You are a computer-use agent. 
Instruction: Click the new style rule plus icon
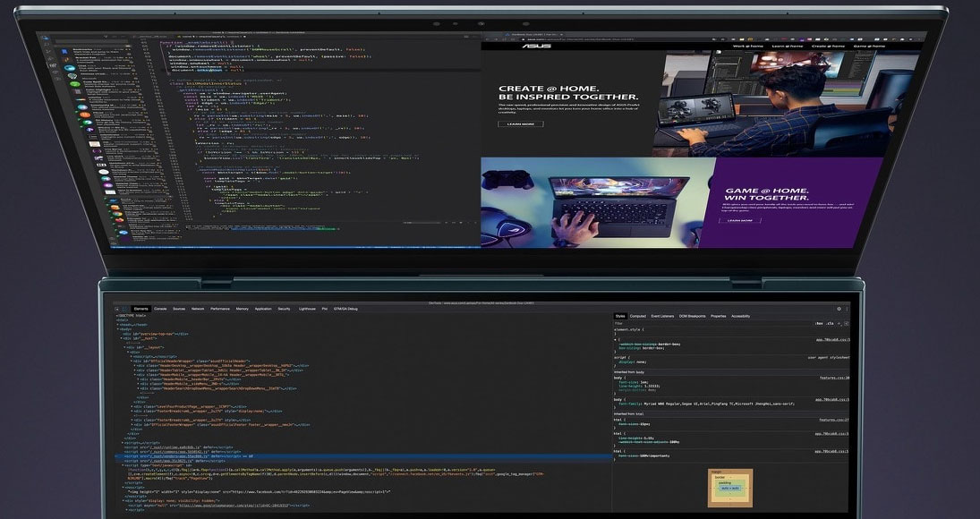839,324
